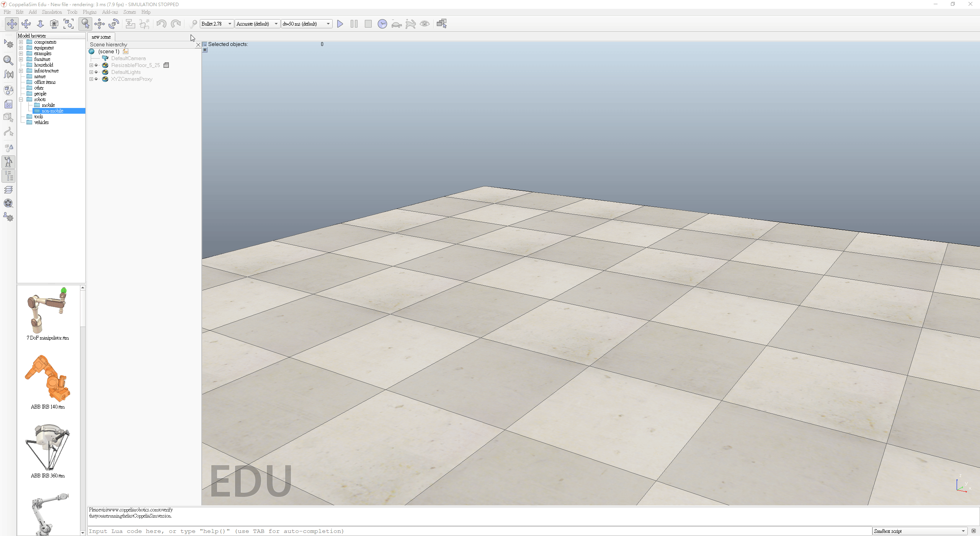Open the Edit menu
Screen dimensions: 980x536
point(20,12)
